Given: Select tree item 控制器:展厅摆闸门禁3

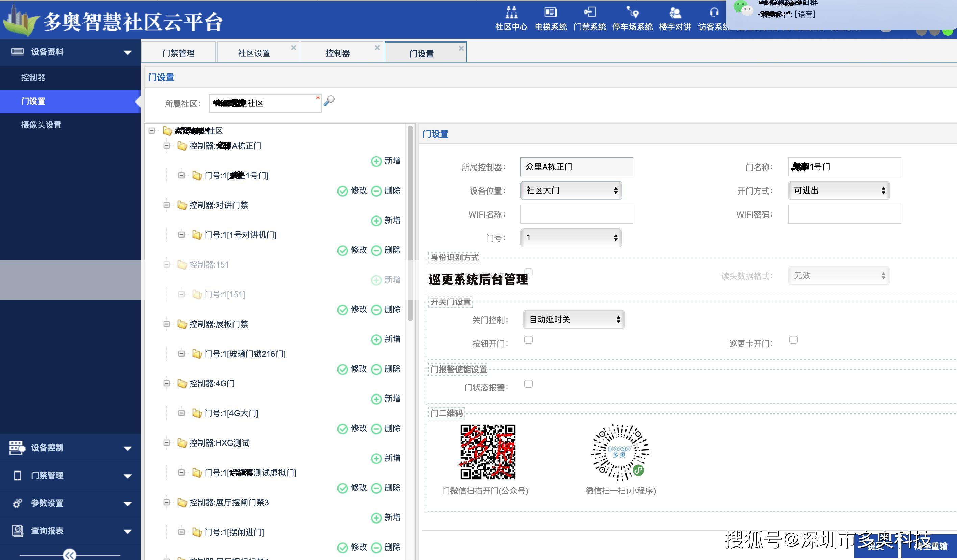Looking at the screenshot, I should coord(229,502).
